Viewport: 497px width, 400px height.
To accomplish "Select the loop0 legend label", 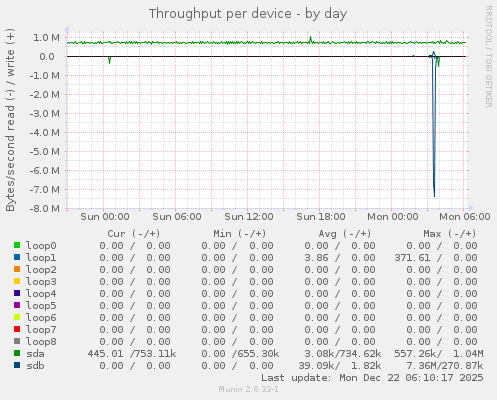I will click(41, 246).
